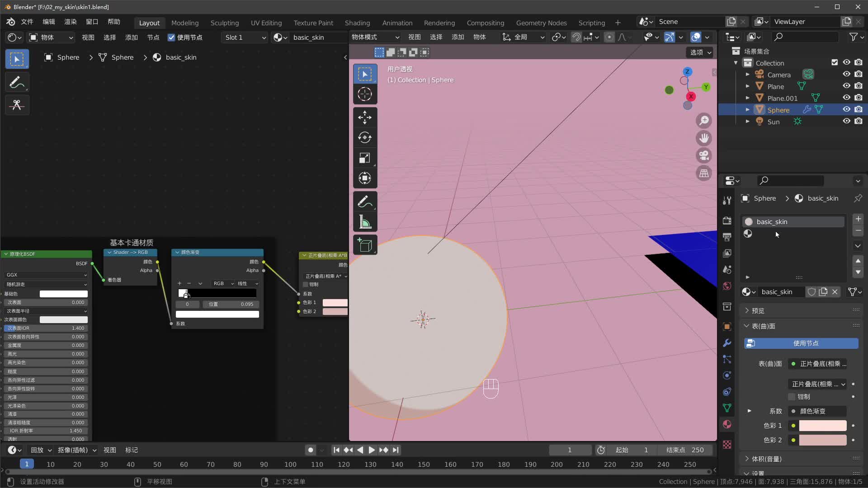Open the Material properties tab
Viewport: 868px width, 488px height.
pos(727,424)
